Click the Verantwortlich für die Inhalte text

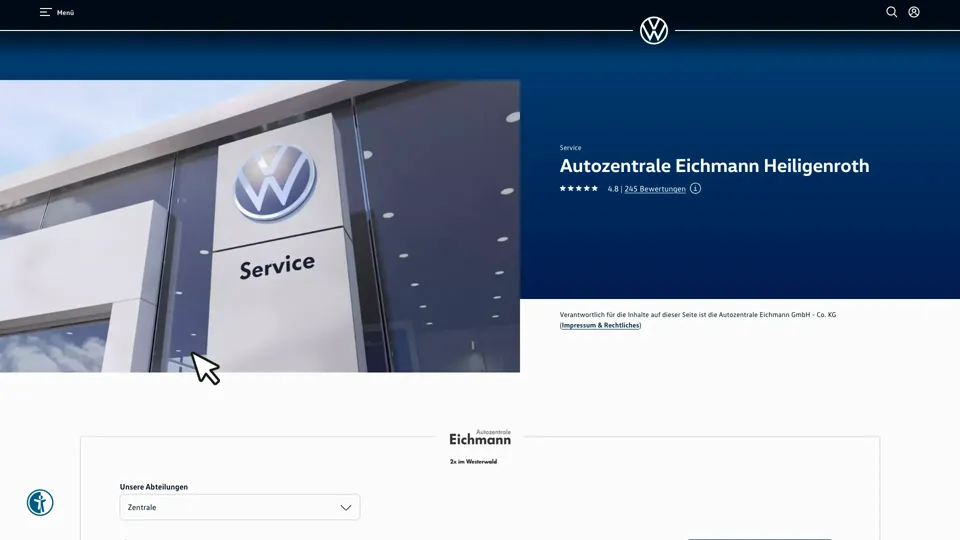click(x=697, y=315)
